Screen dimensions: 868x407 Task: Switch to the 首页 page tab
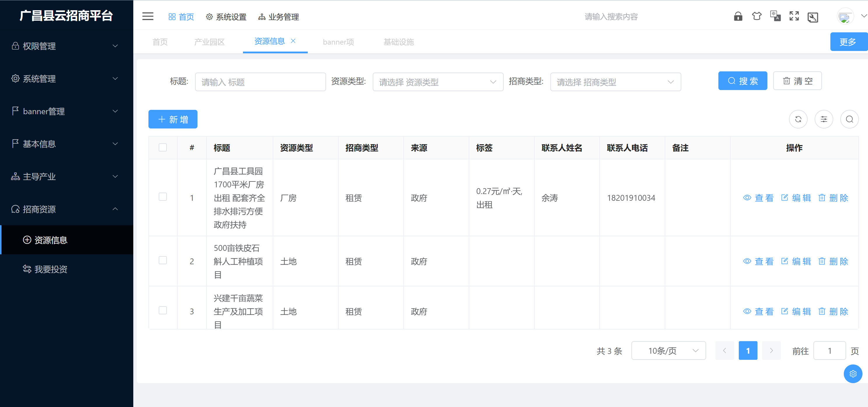pyautogui.click(x=160, y=42)
